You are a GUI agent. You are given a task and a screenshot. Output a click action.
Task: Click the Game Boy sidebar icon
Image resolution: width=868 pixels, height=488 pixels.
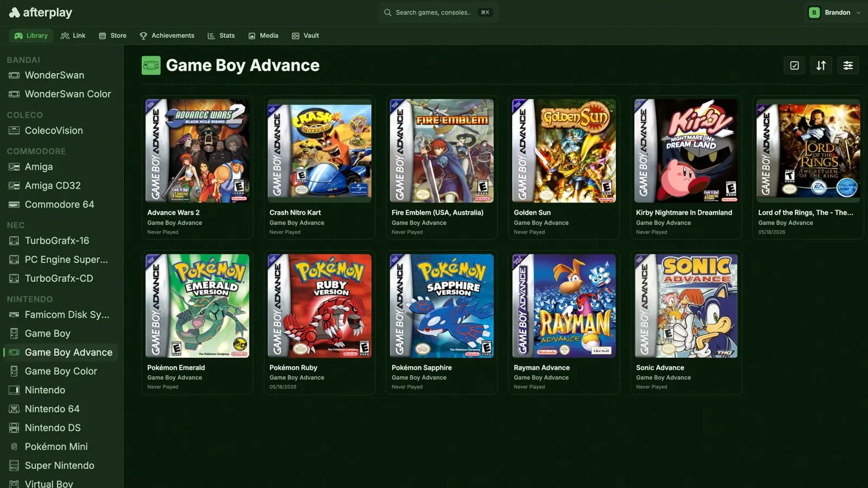click(14, 333)
